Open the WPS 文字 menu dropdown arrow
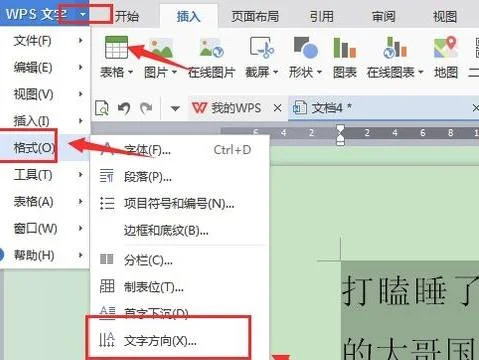This screenshot has width=479, height=360. pos(83,14)
